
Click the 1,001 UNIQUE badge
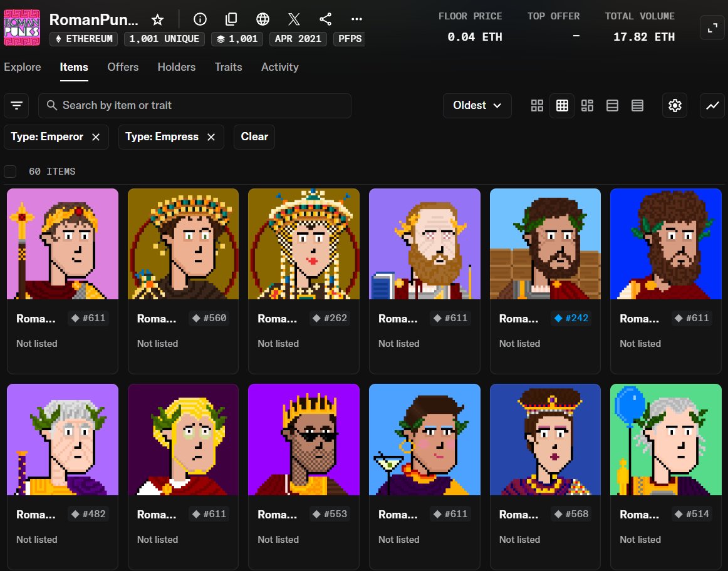click(164, 39)
